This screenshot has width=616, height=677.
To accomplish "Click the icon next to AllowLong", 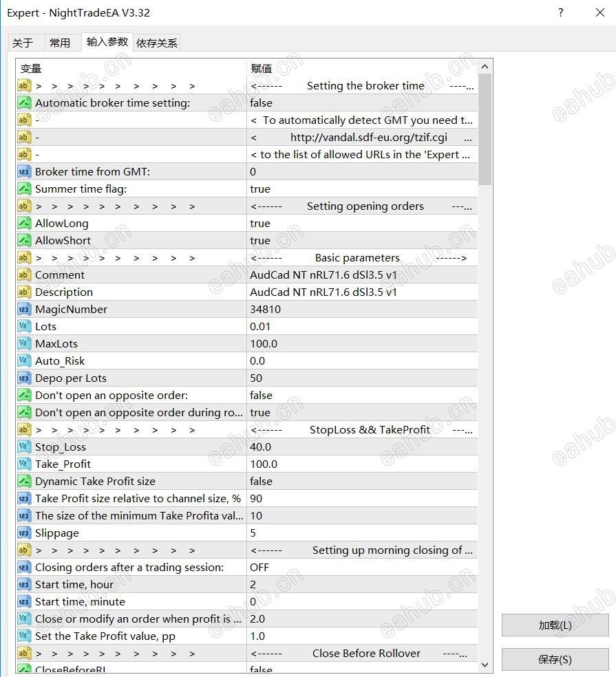I will (24, 223).
